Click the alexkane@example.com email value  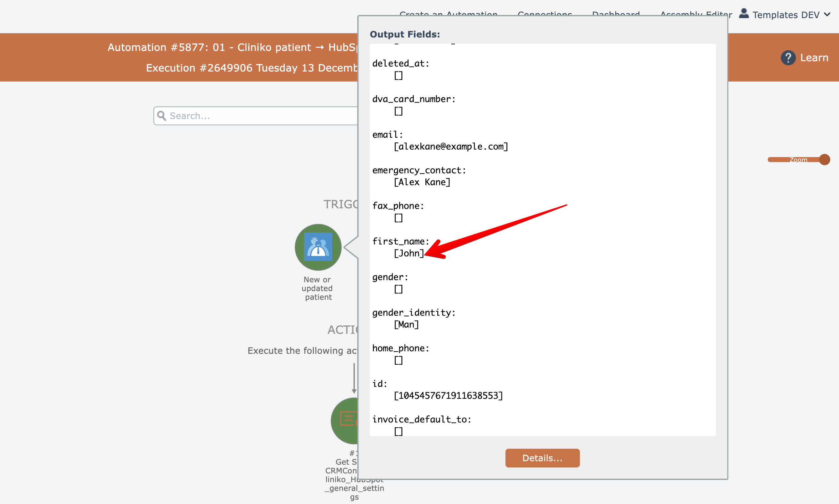coord(451,146)
